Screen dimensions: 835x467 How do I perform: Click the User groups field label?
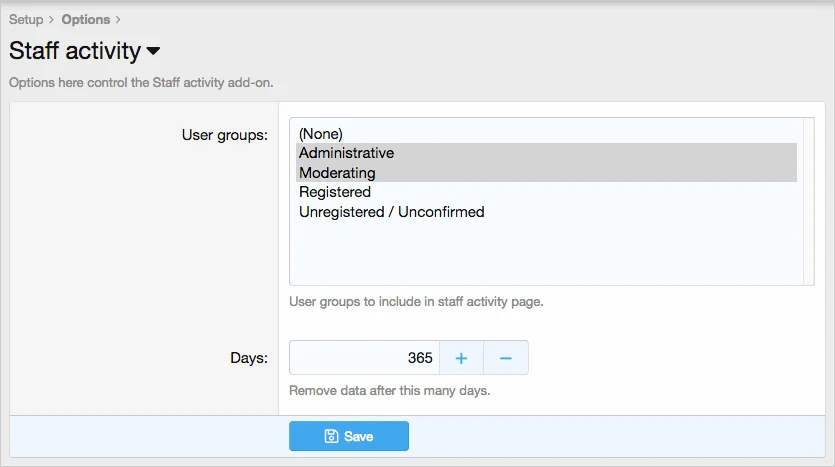224,135
